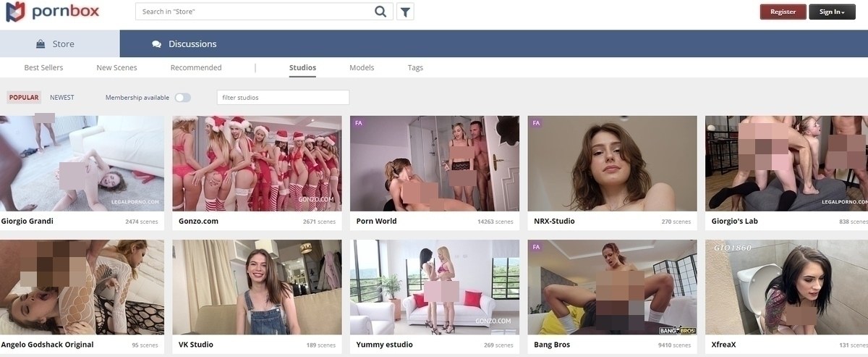Screen dimensions: 868x357
Task: Open the Giorgio Grandi studio link
Action: tap(27, 221)
